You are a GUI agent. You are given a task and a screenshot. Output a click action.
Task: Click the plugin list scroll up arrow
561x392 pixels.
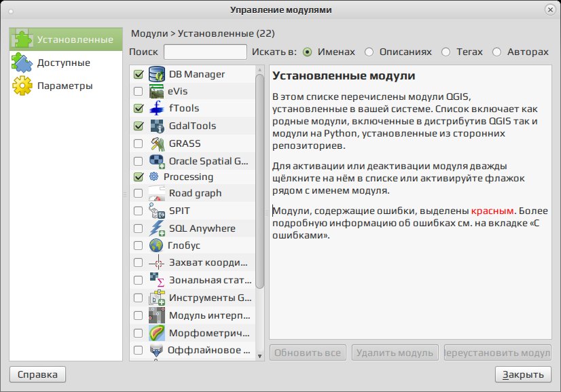pyautogui.click(x=260, y=69)
